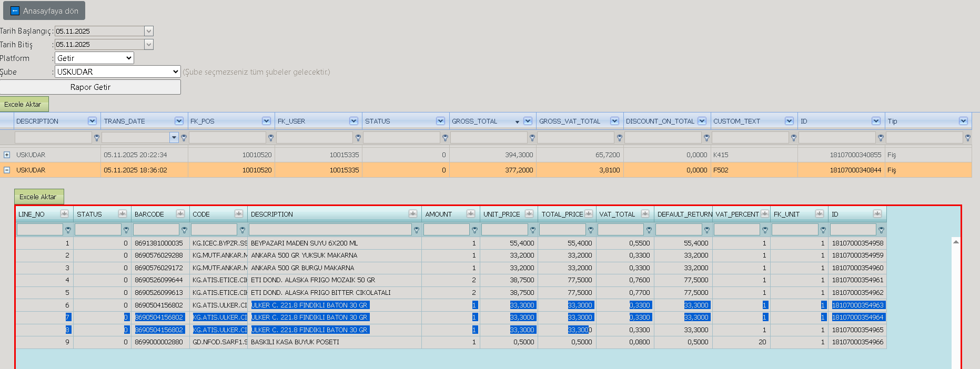The image size is (980, 369).
Task: Sort by CUSTOM_TEXT column header
Action: [x=736, y=121]
